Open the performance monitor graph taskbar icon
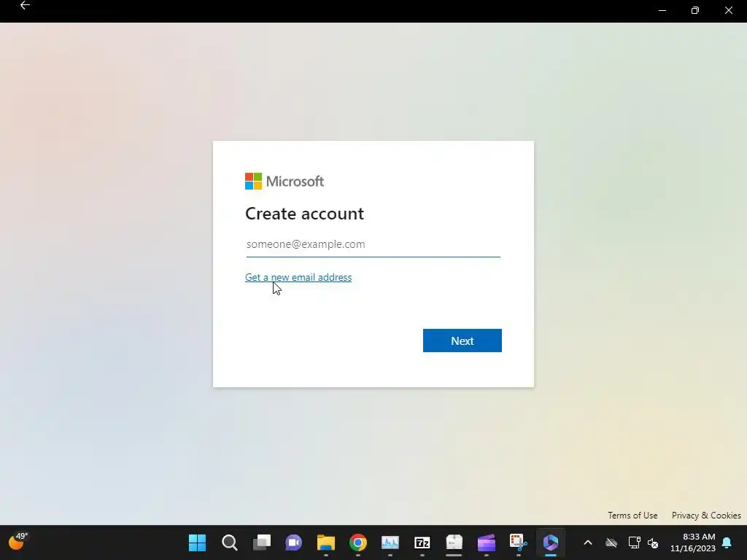Image resolution: width=747 pixels, height=560 pixels. [390, 542]
